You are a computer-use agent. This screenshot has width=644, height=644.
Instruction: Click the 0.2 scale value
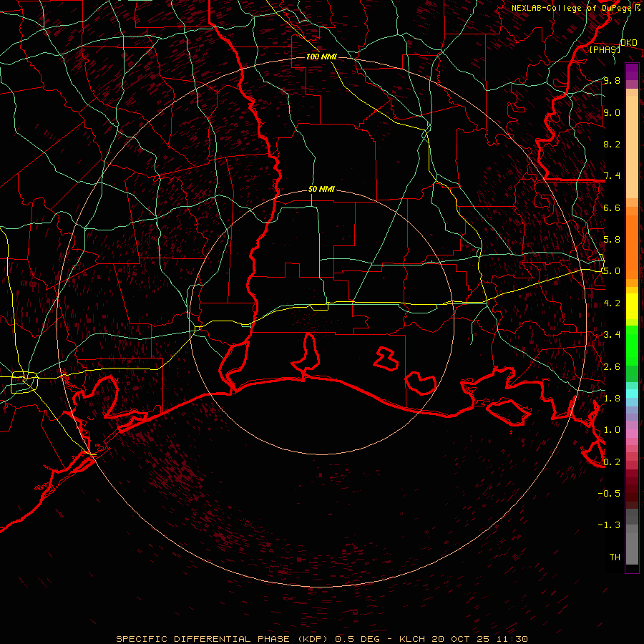(612, 462)
